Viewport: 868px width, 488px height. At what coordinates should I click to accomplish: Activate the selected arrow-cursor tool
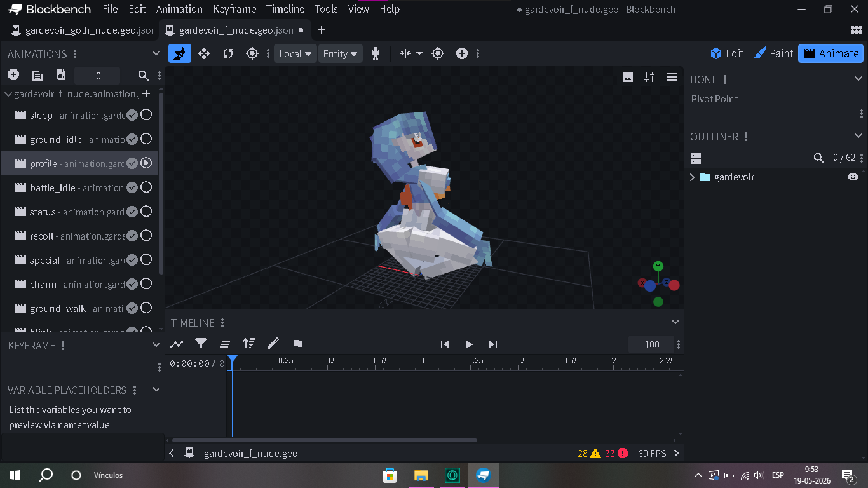[180, 53]
